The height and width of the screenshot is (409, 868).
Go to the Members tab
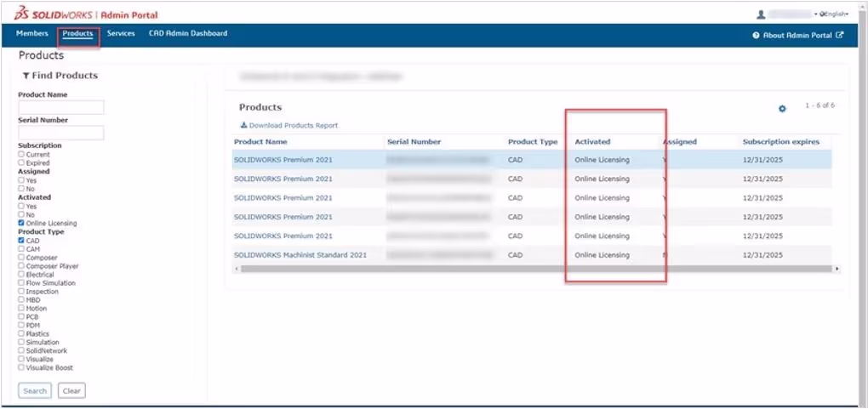(x=32, y=34)
